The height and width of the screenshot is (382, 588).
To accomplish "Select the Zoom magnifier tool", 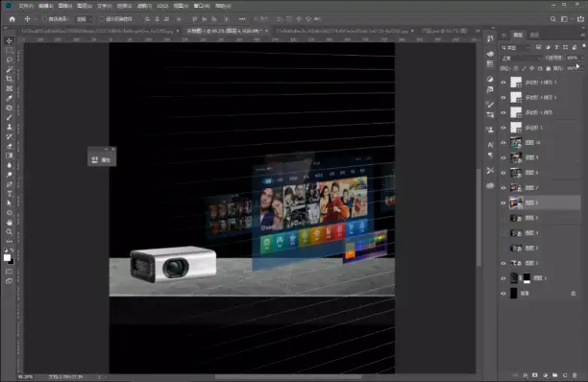I will [10, 232].
